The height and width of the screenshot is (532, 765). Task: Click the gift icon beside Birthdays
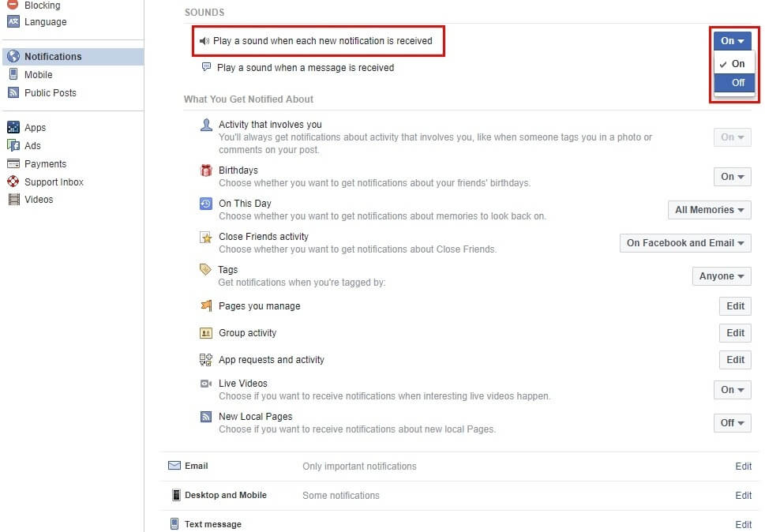(206, 170)
